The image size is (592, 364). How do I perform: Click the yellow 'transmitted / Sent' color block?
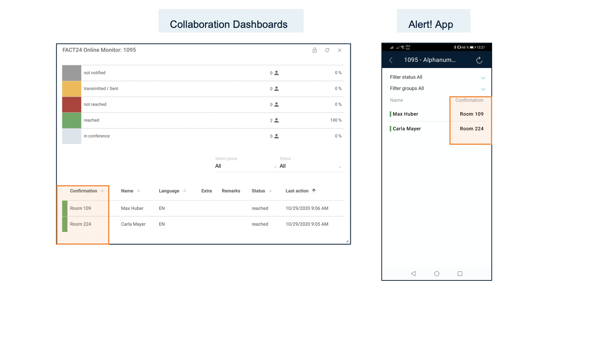tap(72, 89)
